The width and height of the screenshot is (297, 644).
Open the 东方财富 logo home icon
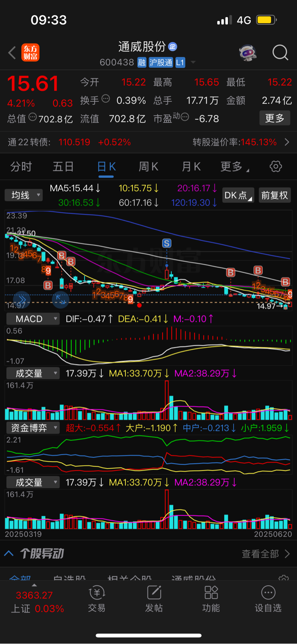pos(30,53)
